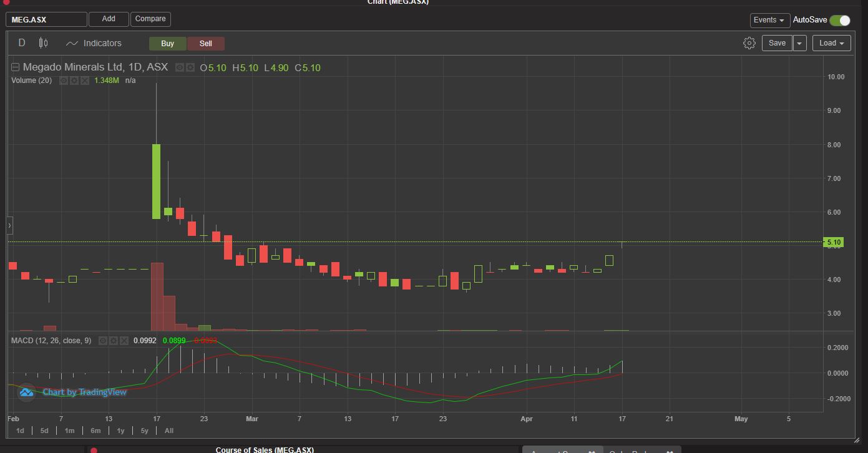Open the Load dropdown
Viewport: 868px width, 453px height.
pyautogui.click(x=832, y=43)
